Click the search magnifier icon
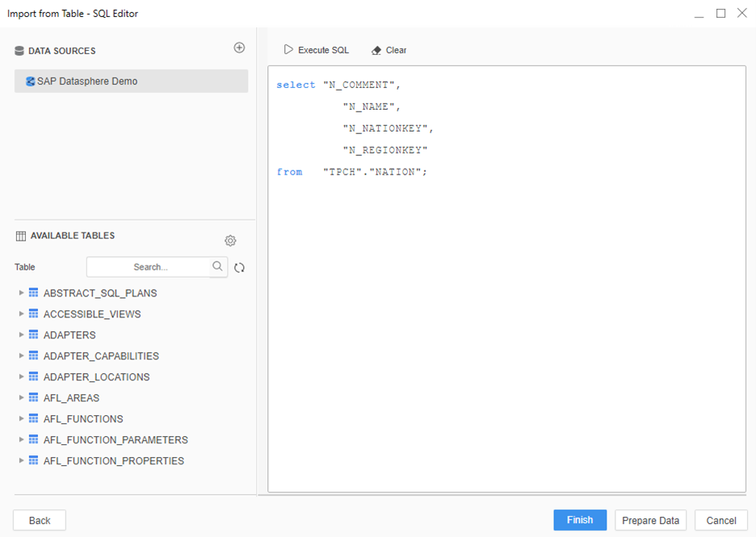This screenshot has width=756, height=537. [x=217, y=266]
